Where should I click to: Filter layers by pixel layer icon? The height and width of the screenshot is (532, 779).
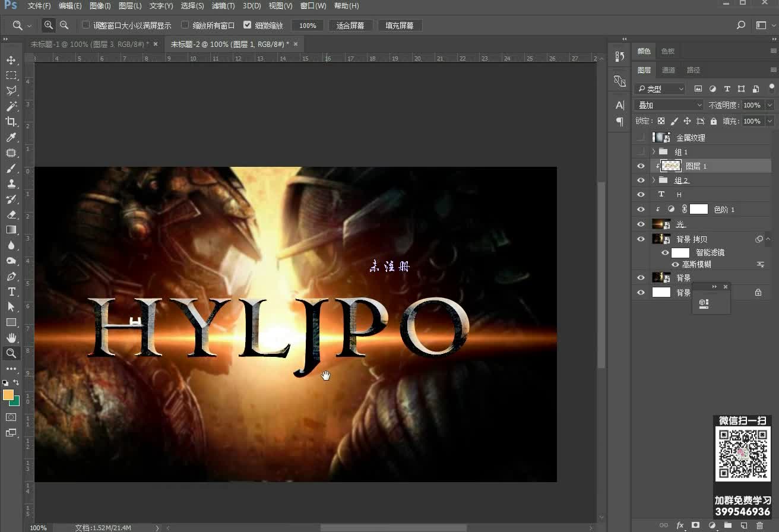(698, 89)
